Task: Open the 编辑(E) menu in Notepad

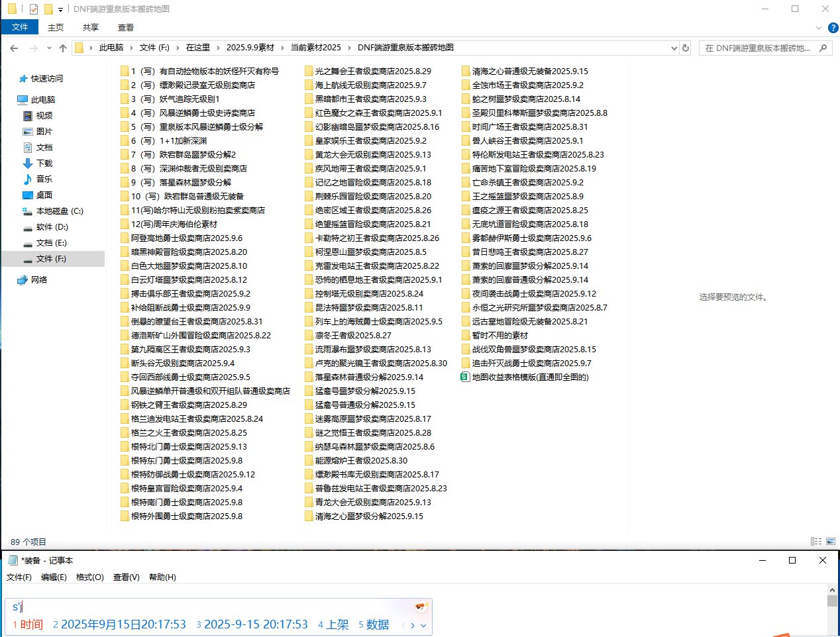Action: coord(53,577)
